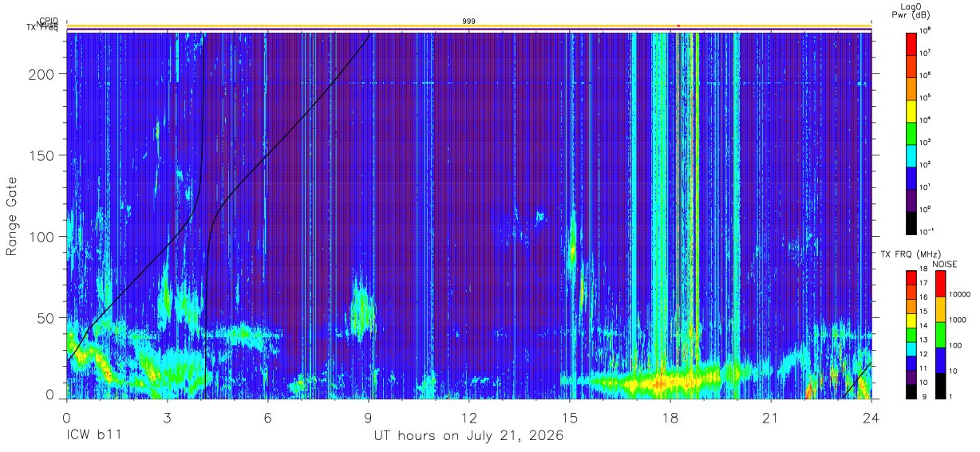980x452 pixels.
Task: Click the '1000' tick on the NOISE scale
Action: [958, 320]
